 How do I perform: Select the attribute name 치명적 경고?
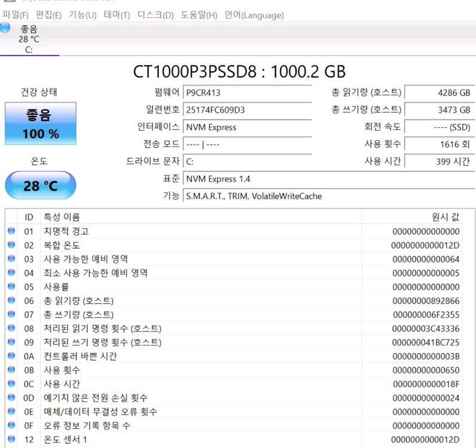tap(66, 231)
